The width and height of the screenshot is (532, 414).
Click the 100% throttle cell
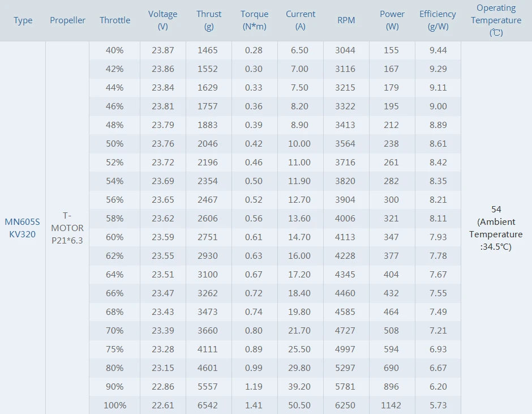coord(115,405)
